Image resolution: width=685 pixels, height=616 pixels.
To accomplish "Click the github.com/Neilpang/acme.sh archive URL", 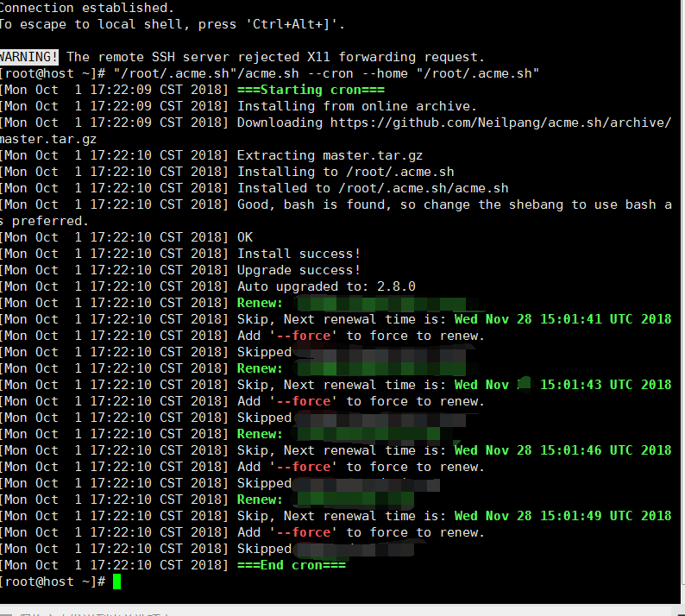I will tap(500, 123).
